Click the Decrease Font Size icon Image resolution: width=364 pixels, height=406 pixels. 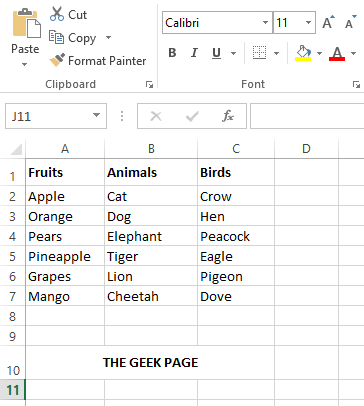point(350,23)
